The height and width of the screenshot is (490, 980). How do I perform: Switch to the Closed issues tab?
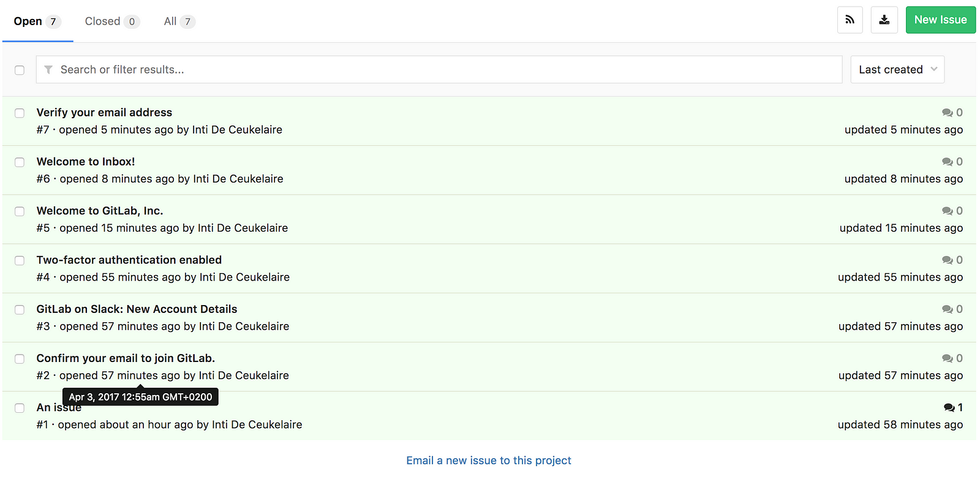112,21
